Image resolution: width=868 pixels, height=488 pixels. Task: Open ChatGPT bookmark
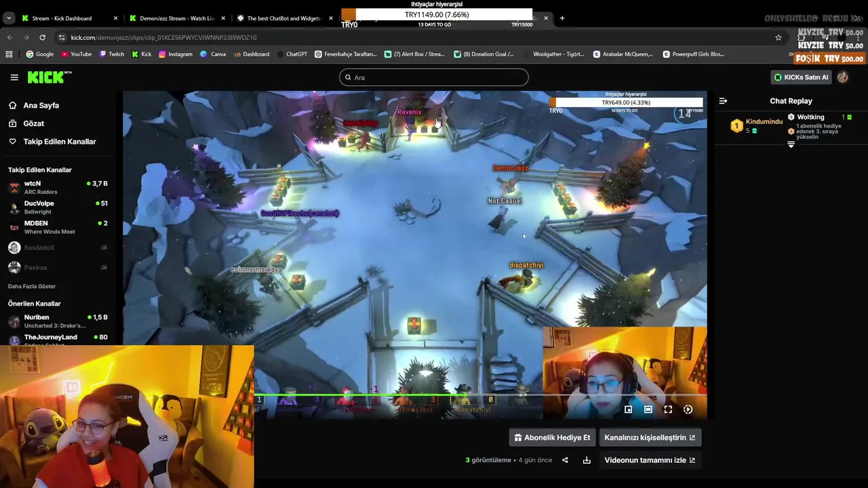tap(292, 54)
